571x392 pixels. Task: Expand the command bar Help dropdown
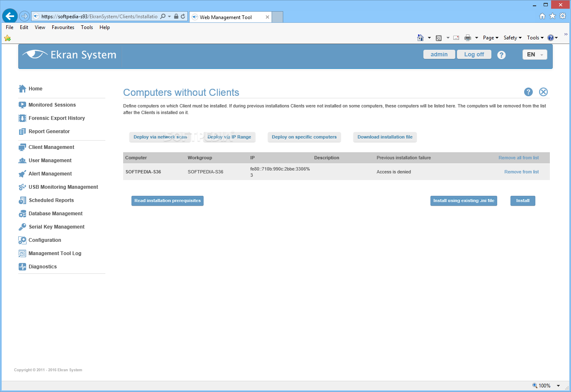point(556,38)
